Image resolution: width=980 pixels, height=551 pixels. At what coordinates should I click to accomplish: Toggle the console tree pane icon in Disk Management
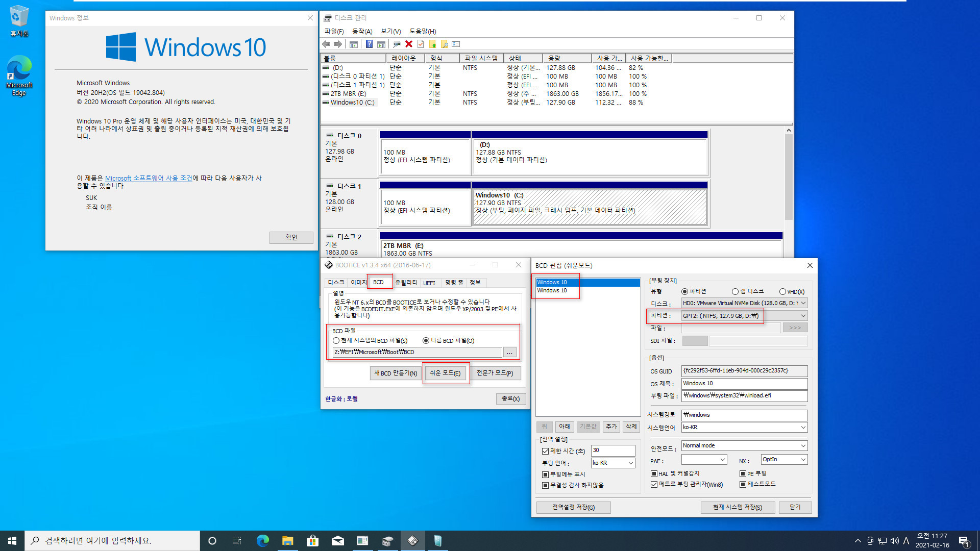[353, 44]
